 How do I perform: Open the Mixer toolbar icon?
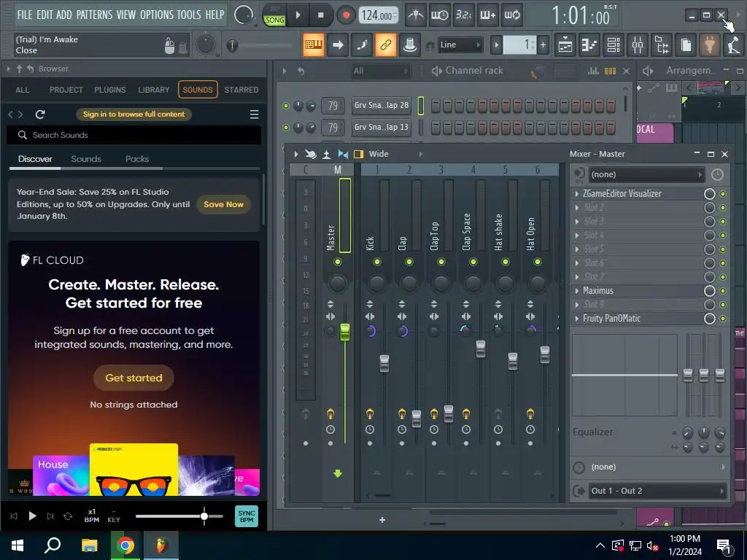(x=638, y=45)
